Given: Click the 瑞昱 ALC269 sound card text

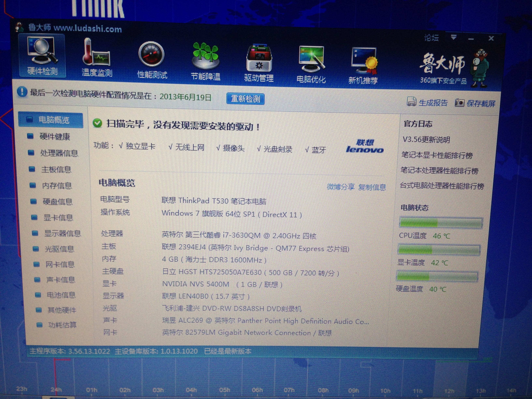Looking at the screenshot, I should coord(265,321).
